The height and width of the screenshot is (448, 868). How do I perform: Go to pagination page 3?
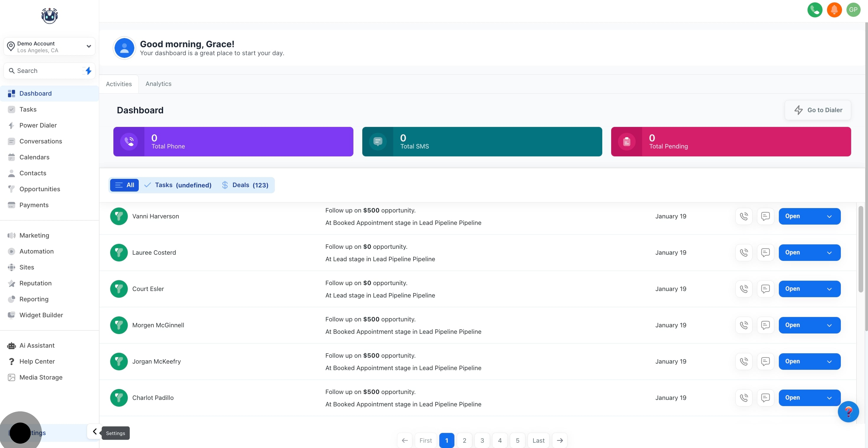(482, 441)
